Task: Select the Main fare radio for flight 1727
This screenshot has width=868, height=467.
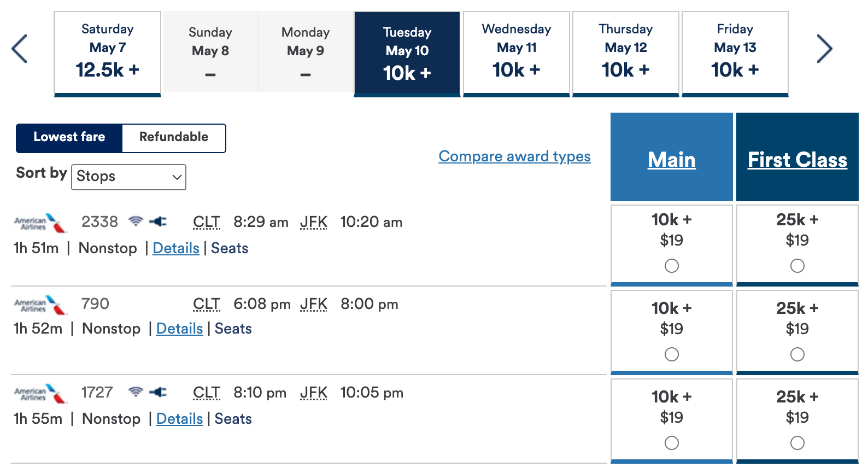Action: click(671, 442)
